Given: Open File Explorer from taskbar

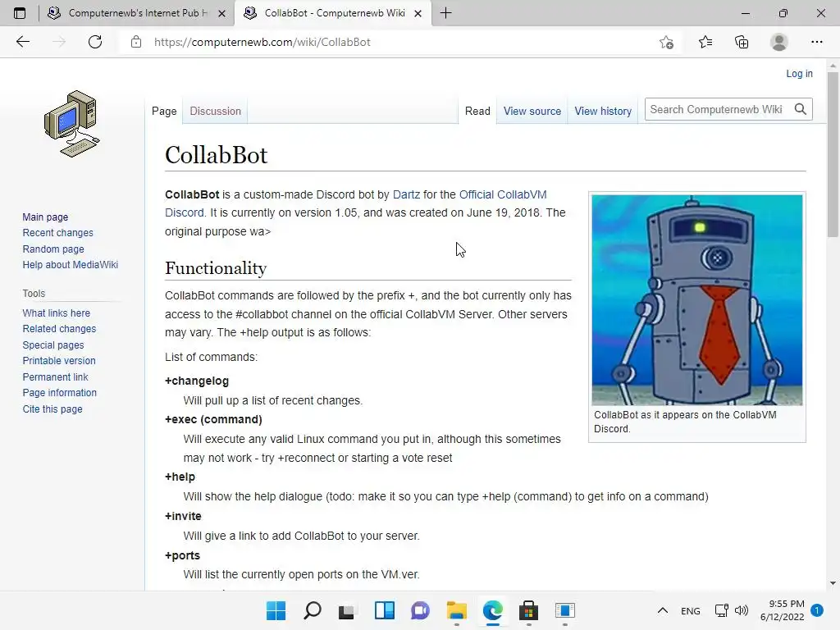Looking at the screenshot, I should tap(456, 610).
